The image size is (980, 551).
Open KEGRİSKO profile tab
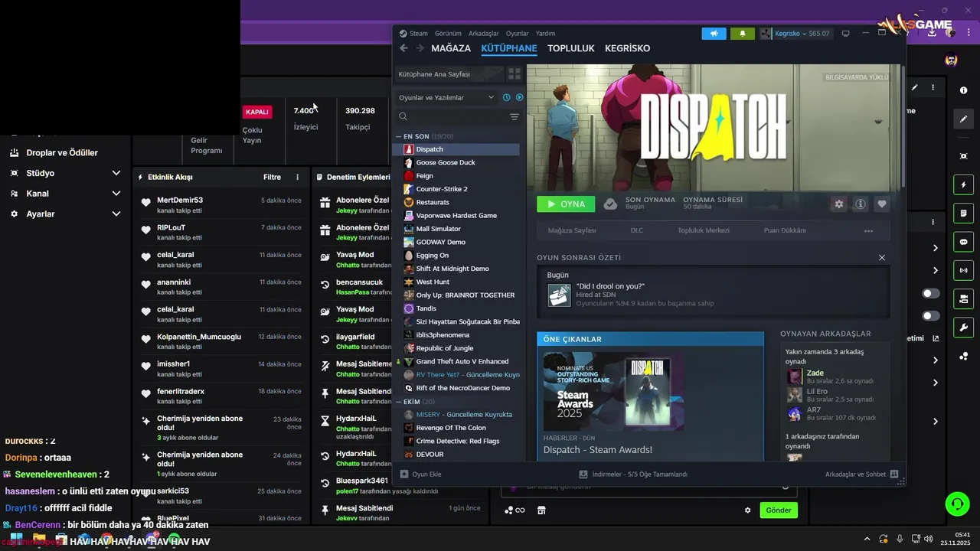627,48
